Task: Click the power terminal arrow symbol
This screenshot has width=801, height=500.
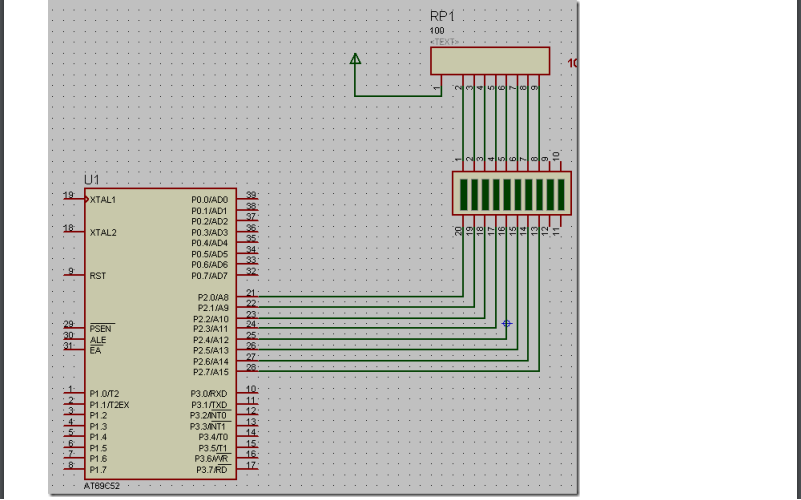Action: point(355,60)
